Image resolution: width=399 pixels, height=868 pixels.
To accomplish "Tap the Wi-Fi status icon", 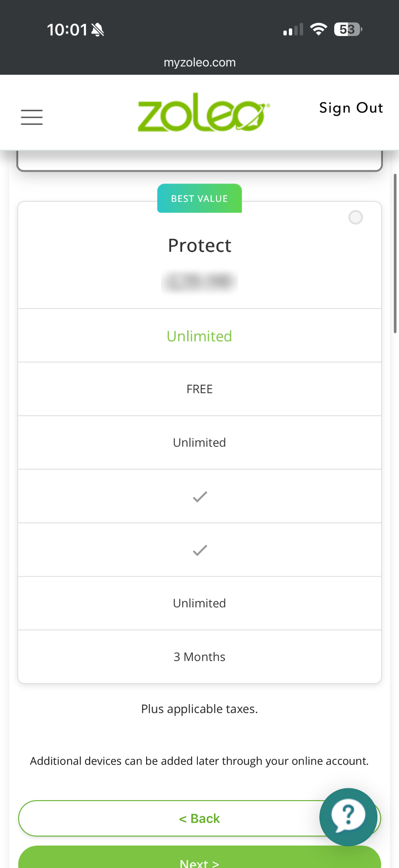I will (x=319, y=29).
